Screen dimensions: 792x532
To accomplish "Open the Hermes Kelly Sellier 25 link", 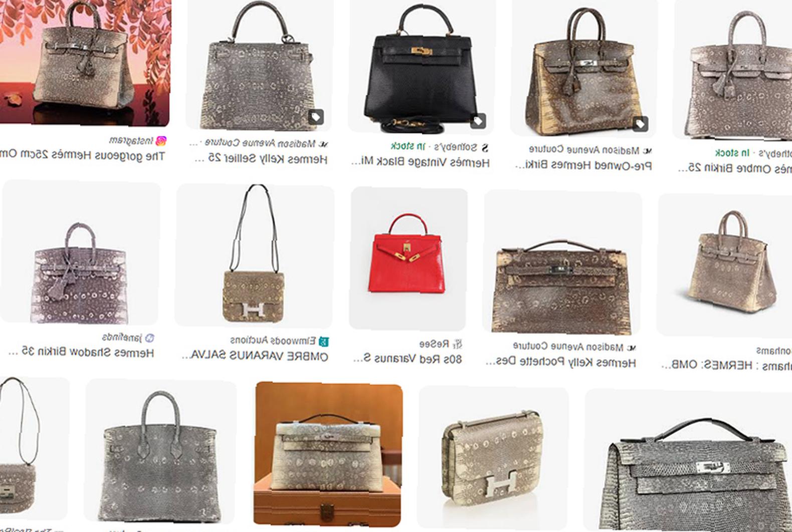I will tap(261, 159).
